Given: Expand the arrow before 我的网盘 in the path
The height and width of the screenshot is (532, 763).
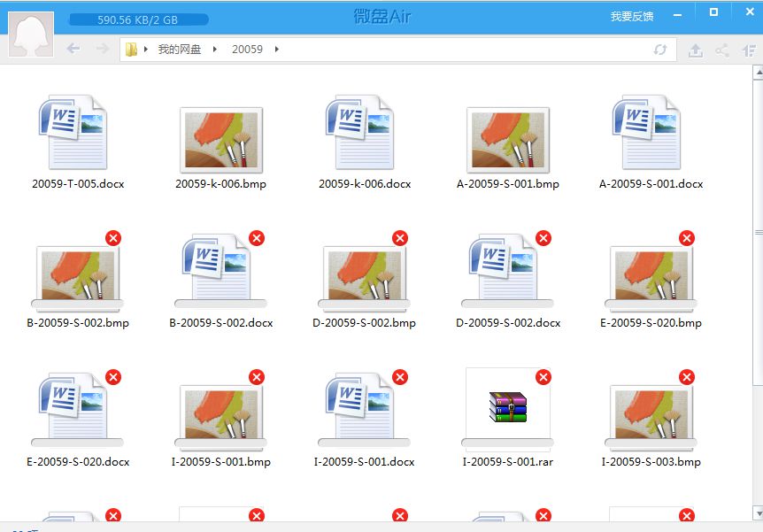Looking at the screenshot, I should (145, 50).
